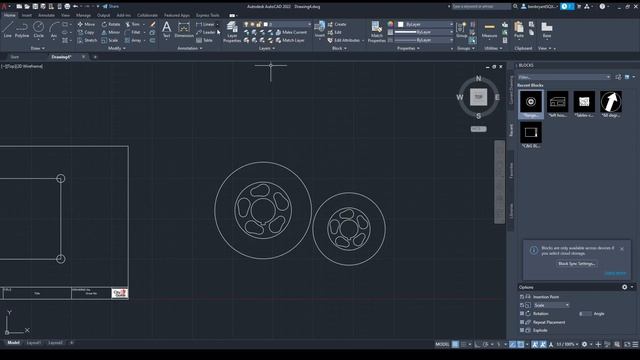This screenshot has width=640, height=360.
Task: Toggle the workspace switching gear in status bar
Action: pos(584,344)
